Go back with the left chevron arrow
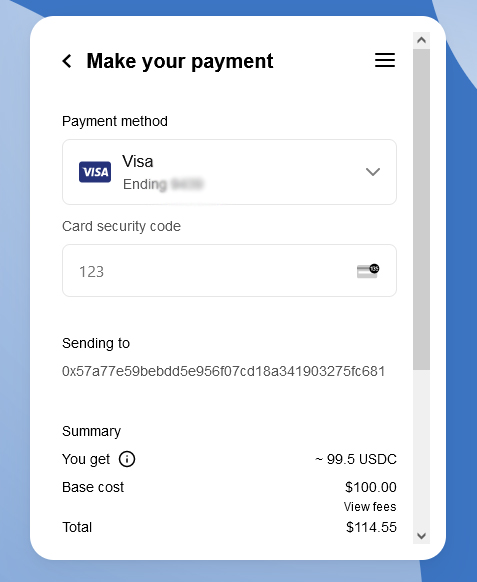 pyautogui.click(x=67, y=61)
